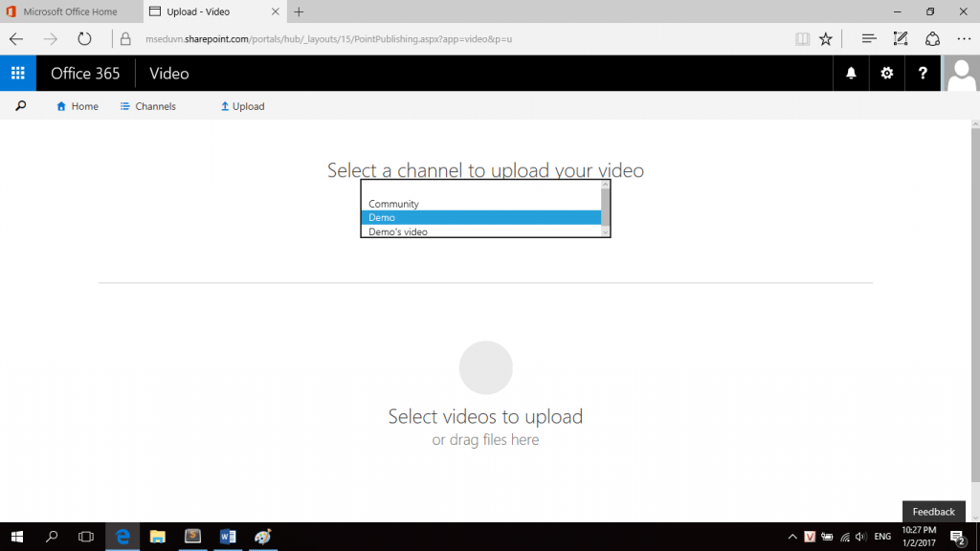Open a new browser tab
Viewport: 980px width, 551px height.
tap(299, 11)
